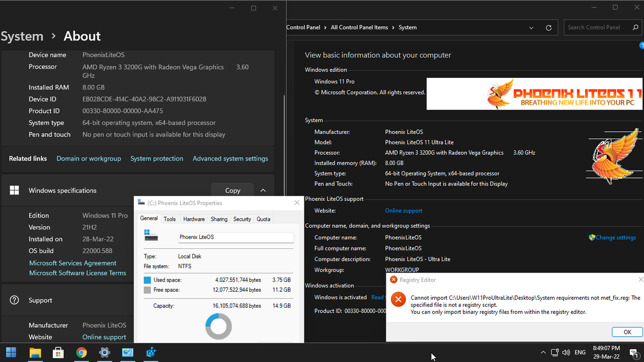Open Microsoft Software License Terms link
This screenshot has height=362, width=644.
[77, 273]
